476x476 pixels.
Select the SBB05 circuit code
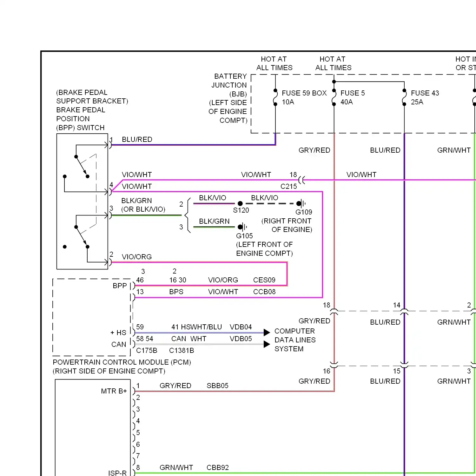click(217, 386)
